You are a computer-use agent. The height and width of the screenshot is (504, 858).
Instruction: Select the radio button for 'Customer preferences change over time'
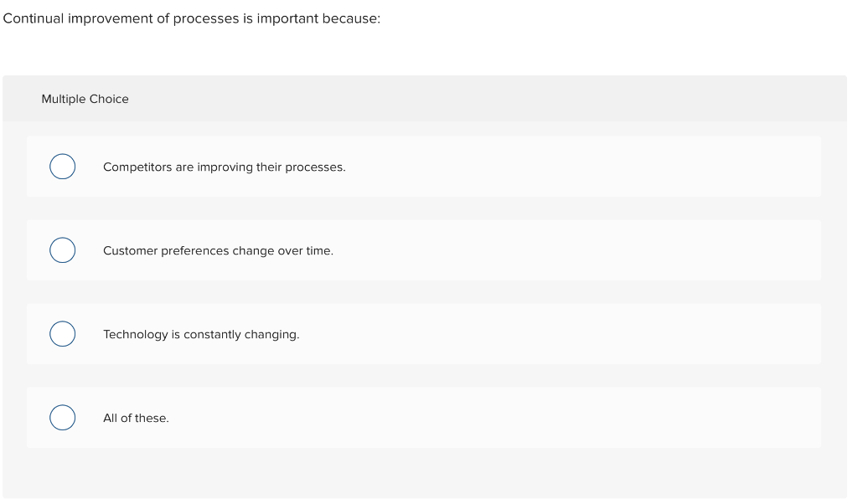tap(62, 249)
